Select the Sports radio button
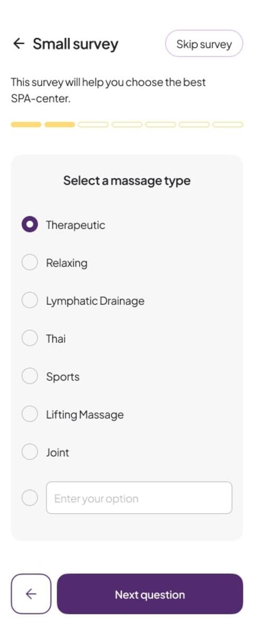 (x=30, y=376)
